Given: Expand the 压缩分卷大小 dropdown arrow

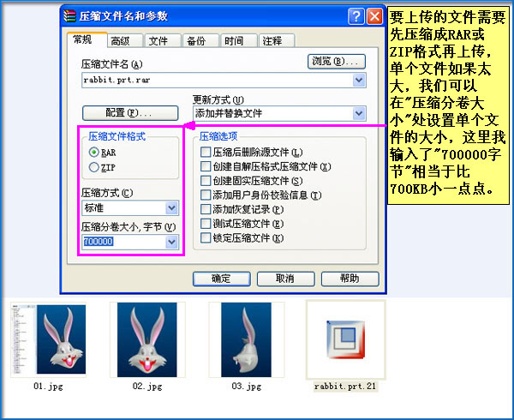Looking at the screenshot, I should coord(172,243).
